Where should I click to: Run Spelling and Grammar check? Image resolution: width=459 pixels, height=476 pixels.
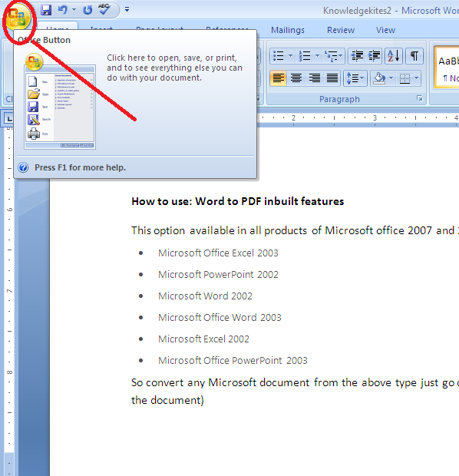(104, 9)
